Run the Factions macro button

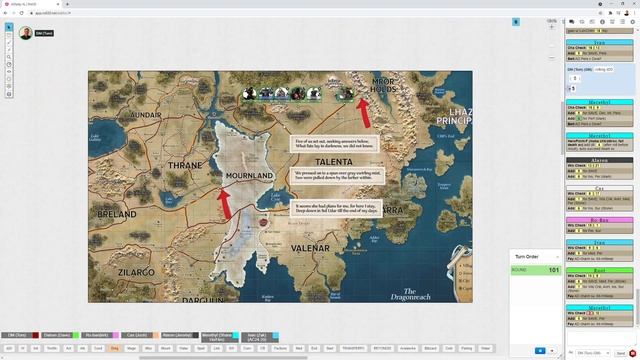pyautogui.click(x=280, y=349)
